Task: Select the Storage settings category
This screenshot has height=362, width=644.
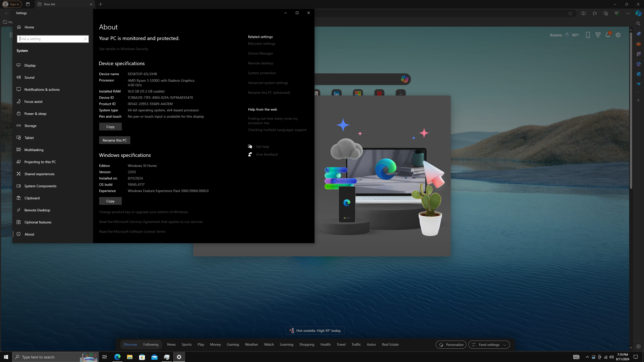Action: 30,126
